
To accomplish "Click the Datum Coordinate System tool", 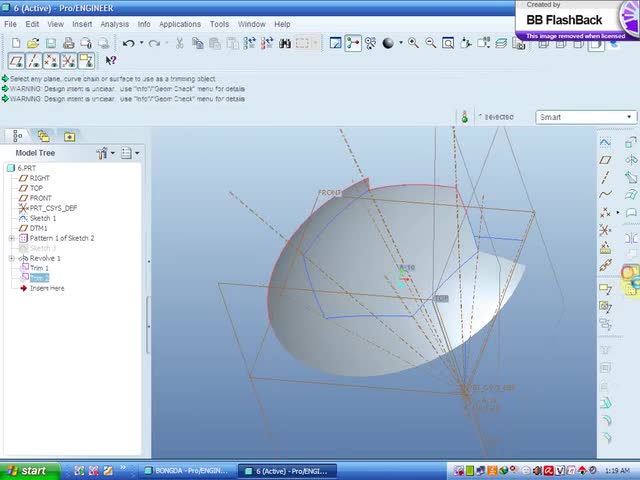I will click(605, 230).
